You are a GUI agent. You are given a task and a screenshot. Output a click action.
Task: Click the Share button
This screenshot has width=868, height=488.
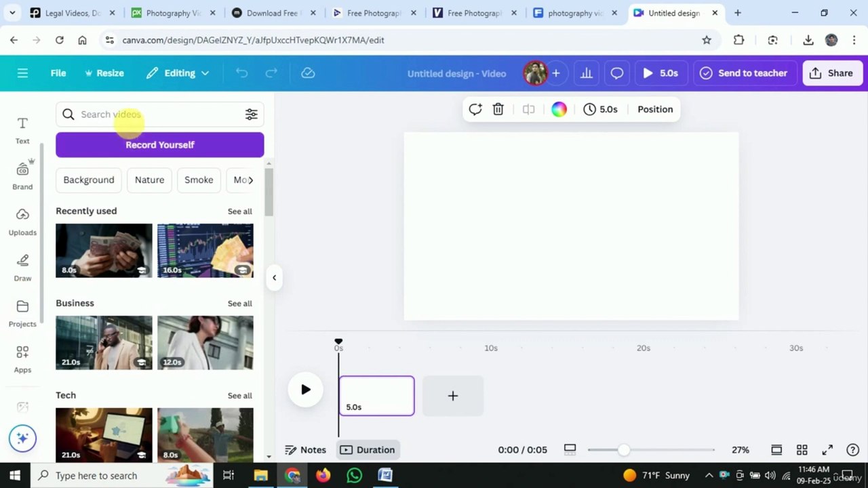[831, 73]
